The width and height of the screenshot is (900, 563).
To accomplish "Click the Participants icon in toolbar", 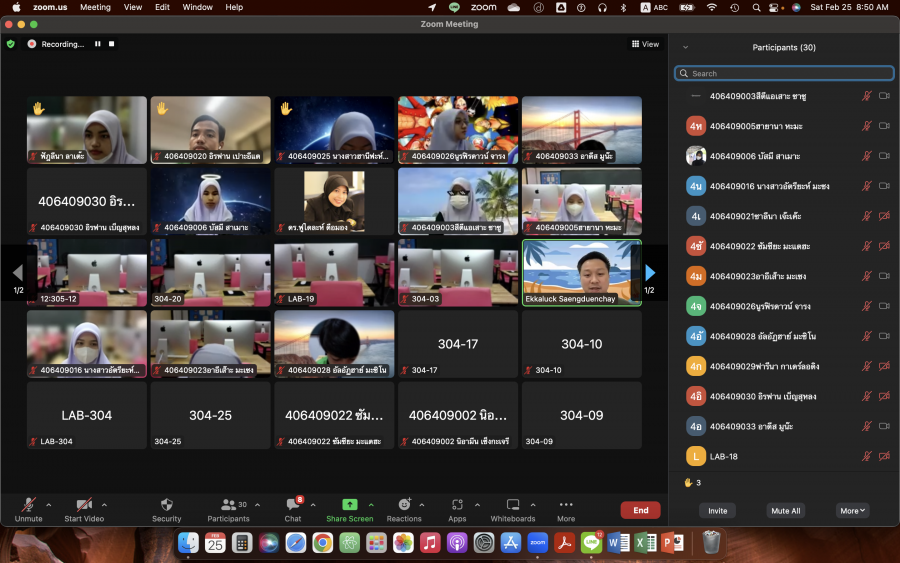I will click(x=229, y=505).
